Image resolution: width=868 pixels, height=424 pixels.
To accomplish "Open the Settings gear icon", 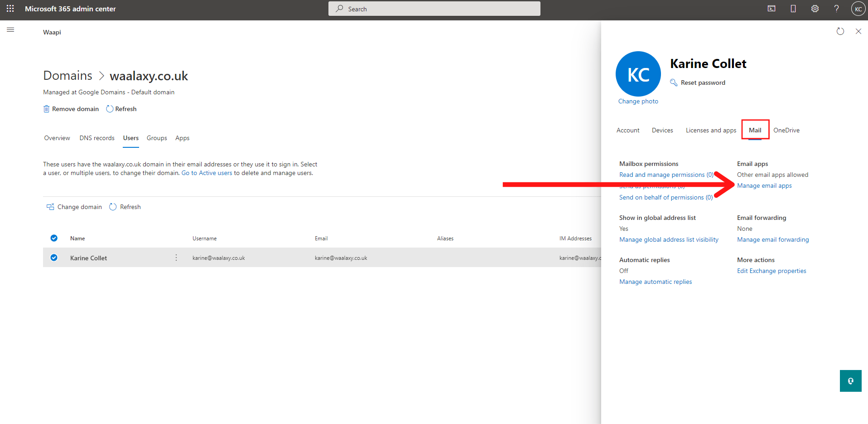I will (815, 9).
